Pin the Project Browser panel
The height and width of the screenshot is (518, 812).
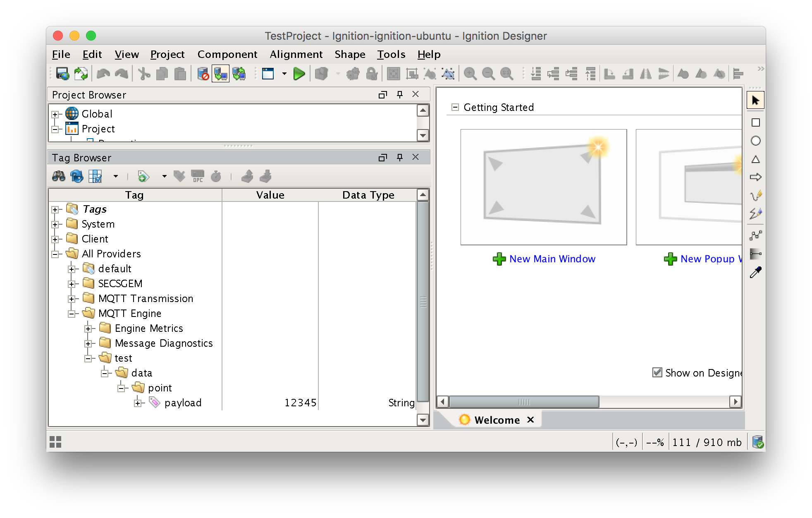click(x=399, y=94)
